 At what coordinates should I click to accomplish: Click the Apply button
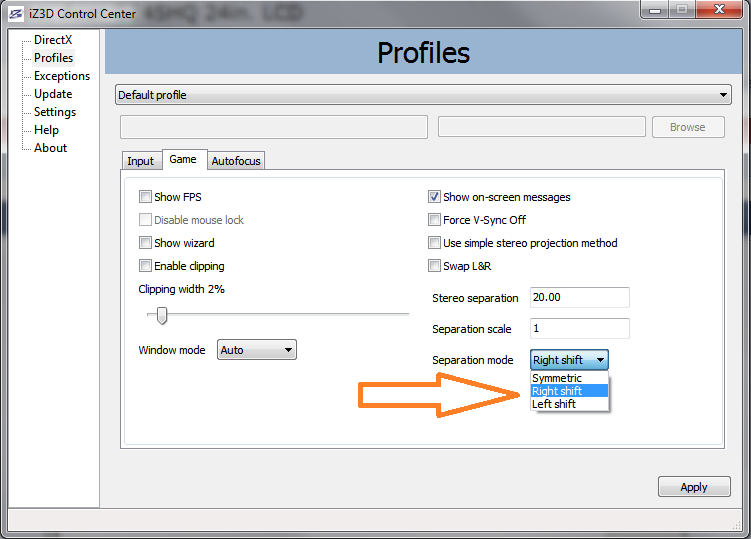tap(693, 487)
